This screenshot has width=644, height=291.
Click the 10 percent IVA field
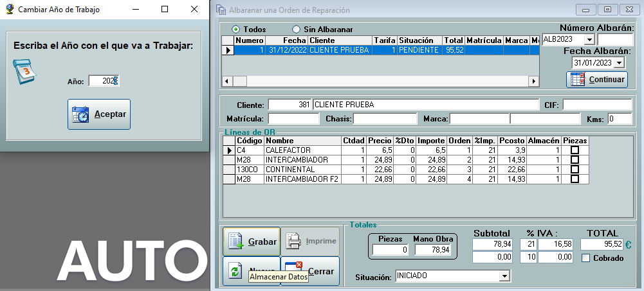click(528, 258)
